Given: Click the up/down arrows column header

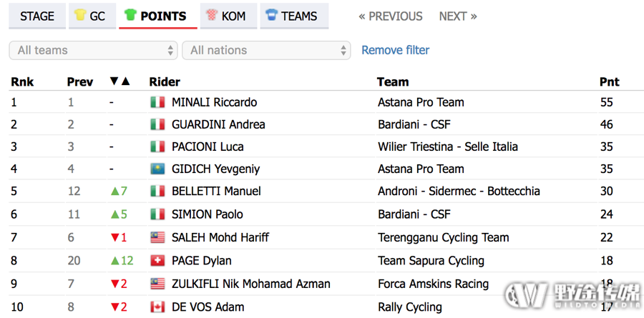Looking at the screenshot, I should (120, 81).
